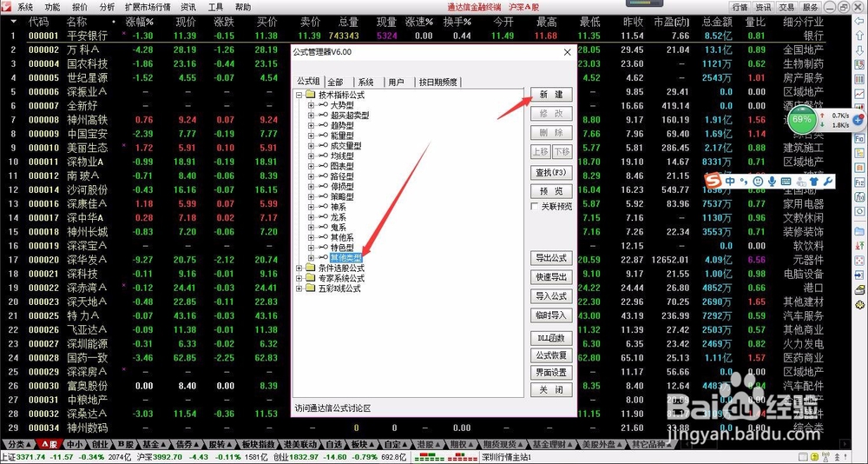Viewport: 868px width, 464px height.
Task: Click the 公式恢复 button
Action: (x=551, y=355)
